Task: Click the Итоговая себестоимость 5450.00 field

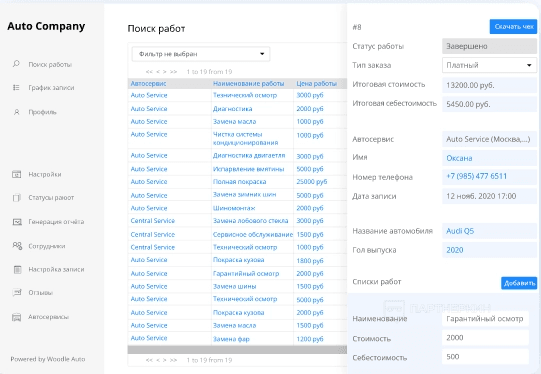Action: point(489,104)
